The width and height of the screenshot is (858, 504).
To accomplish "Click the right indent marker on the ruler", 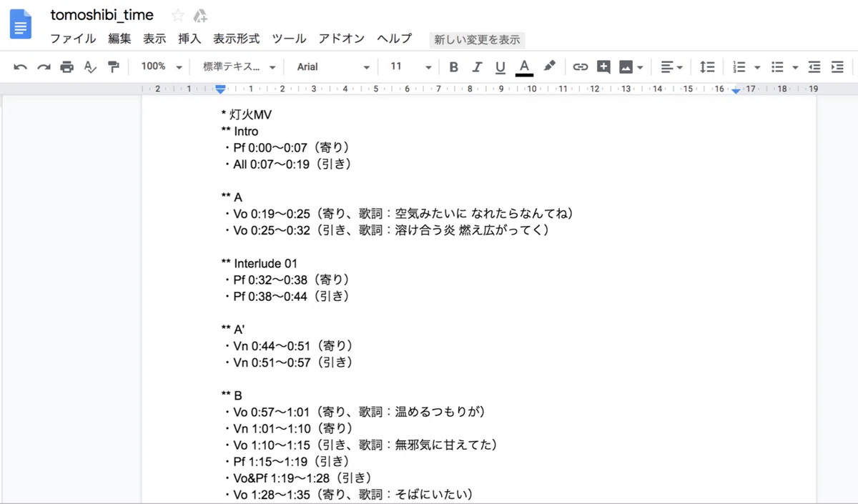I will pos(736,90).
